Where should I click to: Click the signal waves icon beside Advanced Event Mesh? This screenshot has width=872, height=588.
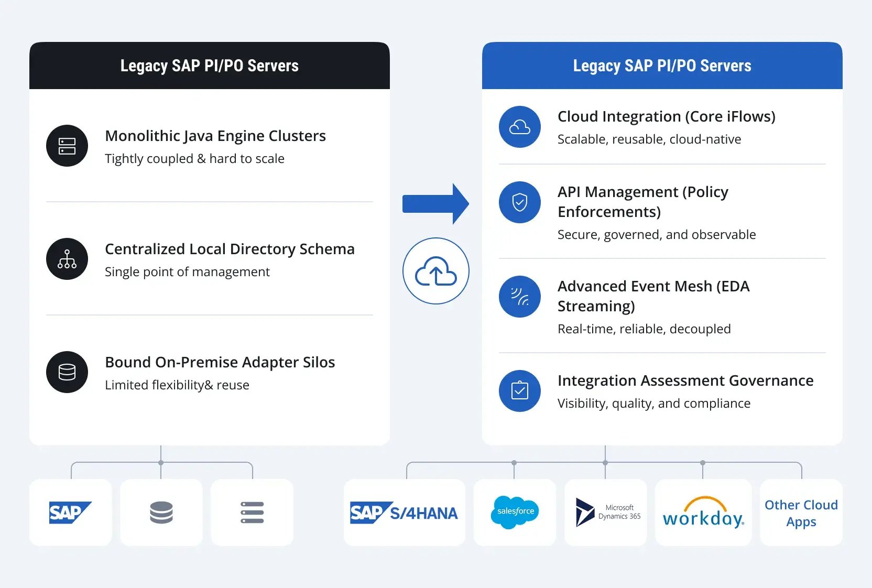[520, 297]
